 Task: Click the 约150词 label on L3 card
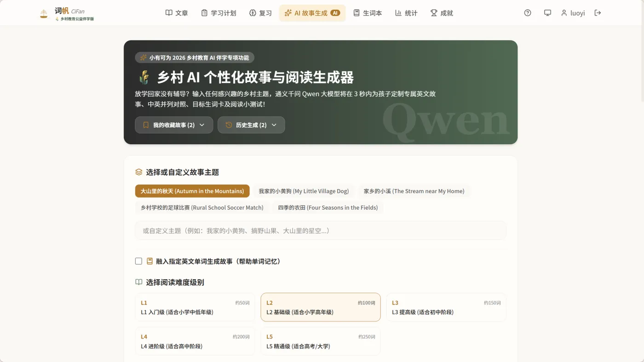pos(492,303)
